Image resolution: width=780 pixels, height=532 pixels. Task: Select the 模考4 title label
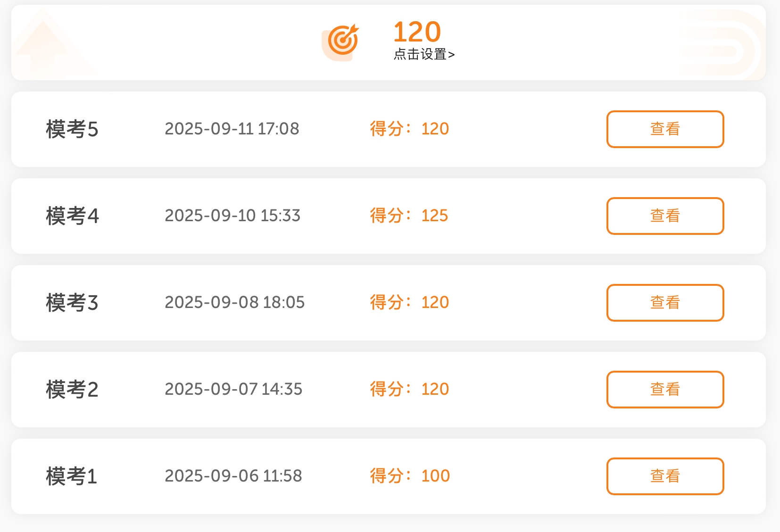72,216
